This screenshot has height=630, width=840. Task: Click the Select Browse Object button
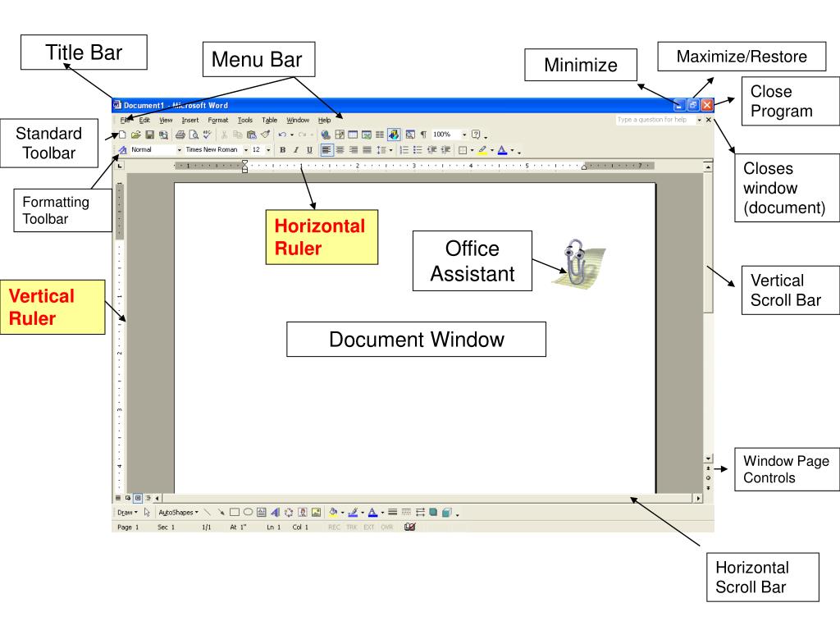point(708,477)
